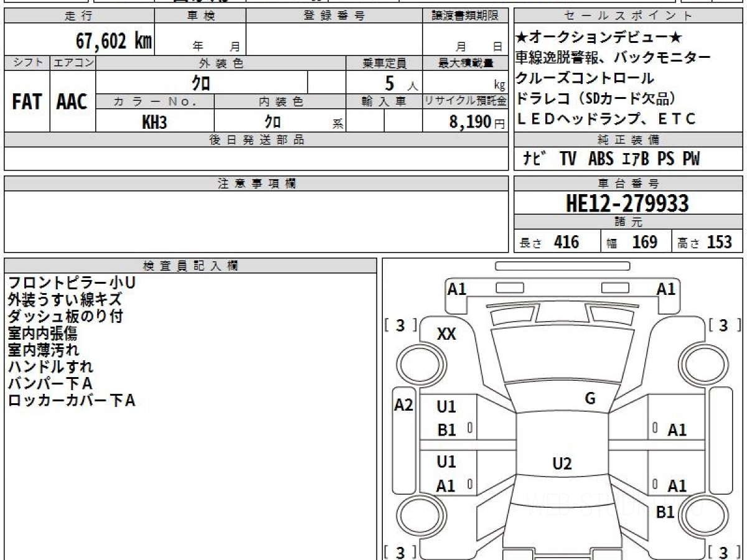Select the ダッシュ板のり付 note
This screenshot has height=560, width=747.
pyautogui.click(x=65, y=316)
